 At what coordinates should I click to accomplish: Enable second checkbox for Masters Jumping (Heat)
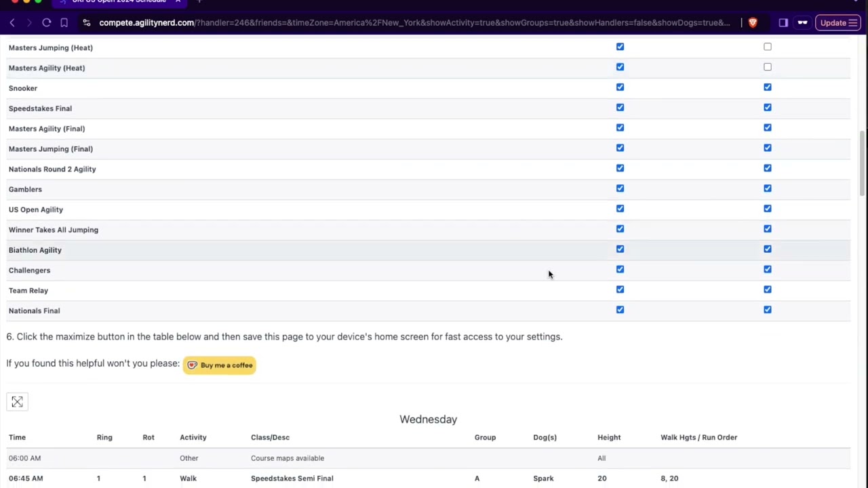(768, 47)
